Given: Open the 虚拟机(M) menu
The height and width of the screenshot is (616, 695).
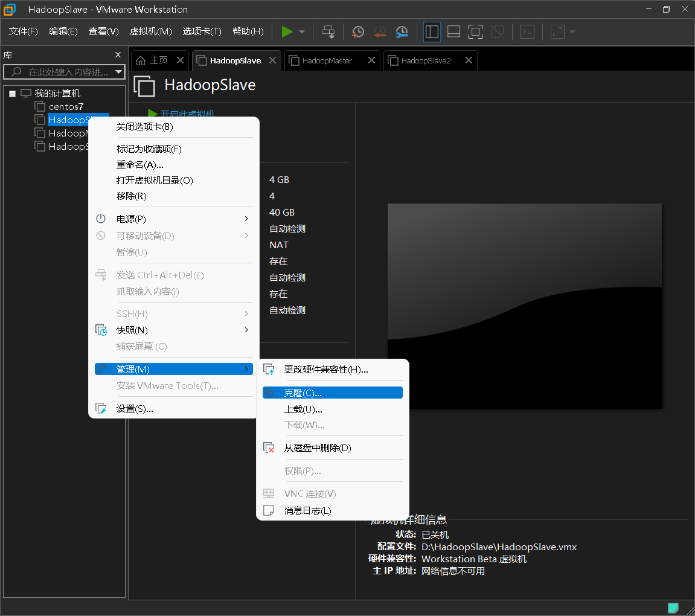Looking at the screenshot, I should (150, 31).
